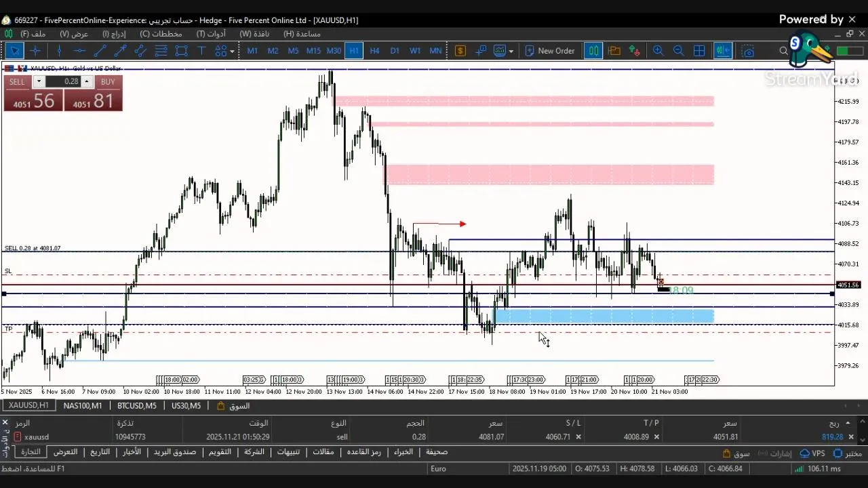The width and height of the screenshot is (868, 488).
Task: Switch to BTCUSD,M5 chart tab
Action: 136,405
